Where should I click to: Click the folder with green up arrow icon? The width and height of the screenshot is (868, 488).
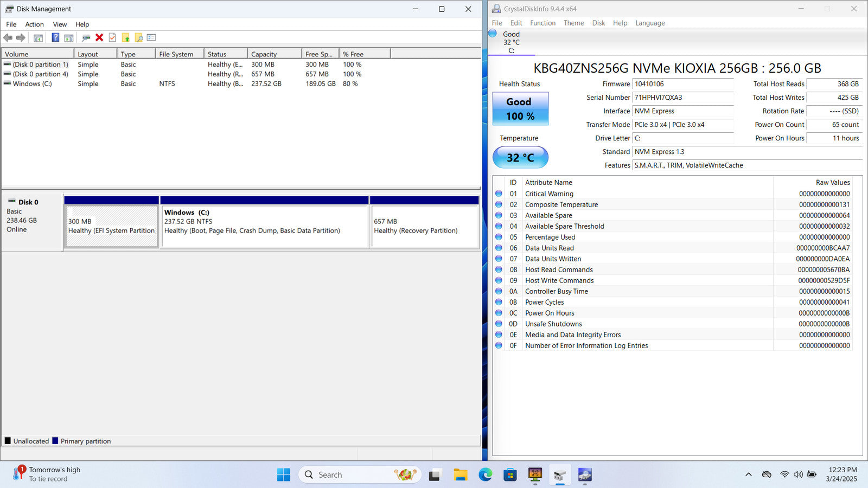coord(125,37)
